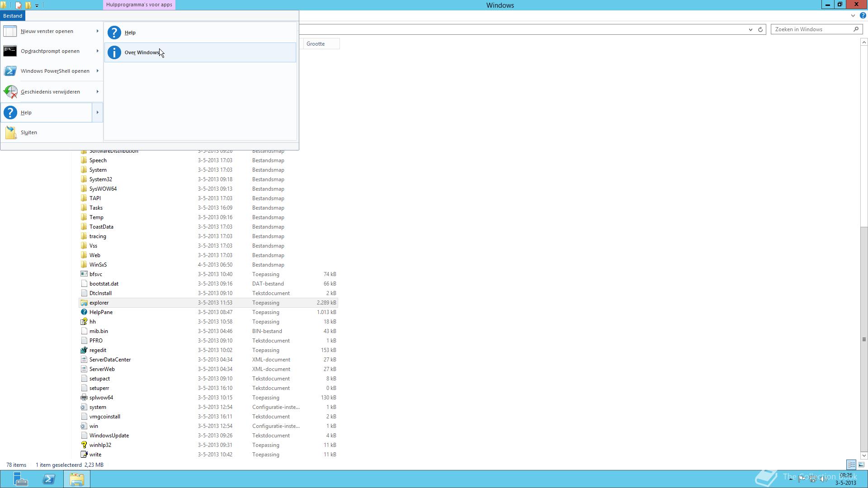868x488 pixels.
Task: Click the New folder quick access icon
Action: coord(28,5)
